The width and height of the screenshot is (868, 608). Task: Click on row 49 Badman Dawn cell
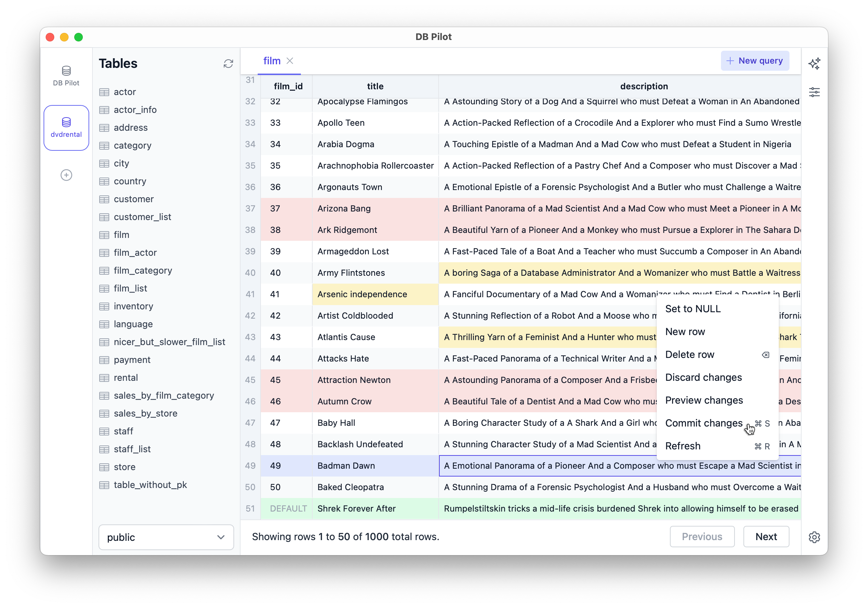374,465
